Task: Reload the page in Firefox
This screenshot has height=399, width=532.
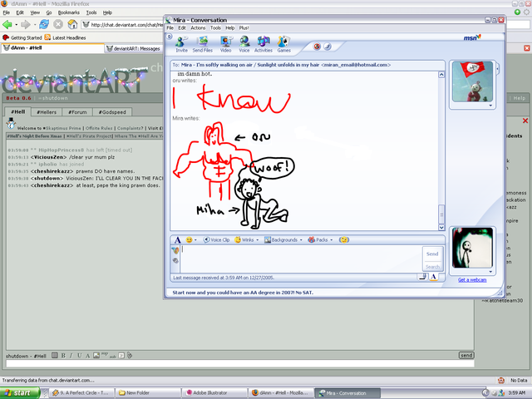Action: [44, 24]
